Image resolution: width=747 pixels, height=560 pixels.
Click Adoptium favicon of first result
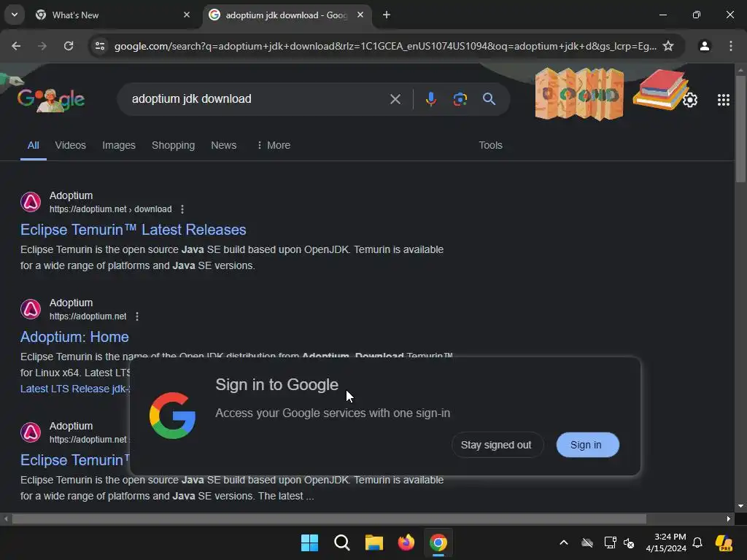pos(31,202)
